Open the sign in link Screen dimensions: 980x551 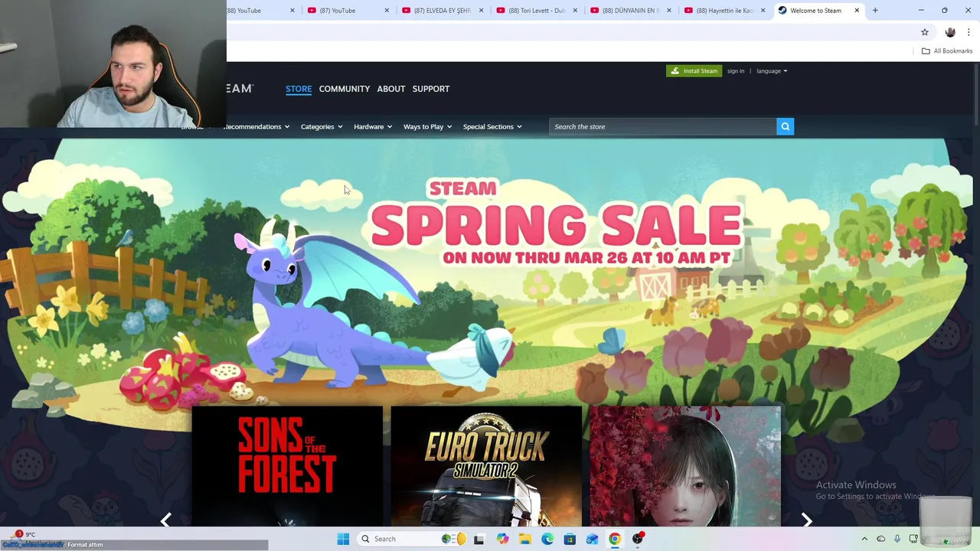736,71
